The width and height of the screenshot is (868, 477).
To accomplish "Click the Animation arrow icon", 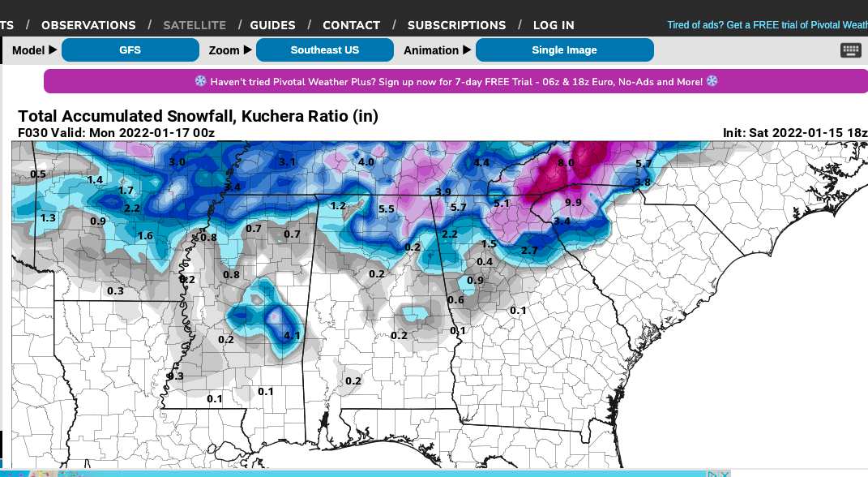I will click(x=467, y=49).
